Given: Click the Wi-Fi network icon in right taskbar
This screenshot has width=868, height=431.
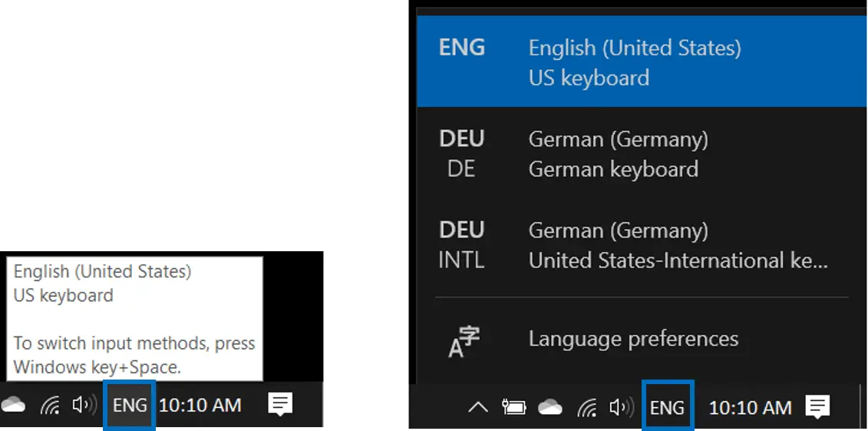Looking at the screenshot, I should point(587,408).
